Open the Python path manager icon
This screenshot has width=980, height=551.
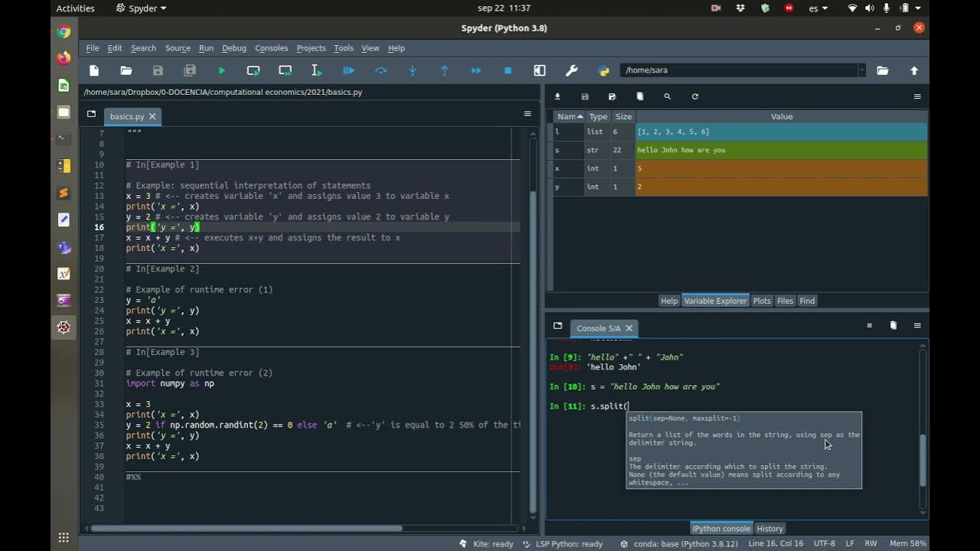point(603,70)
